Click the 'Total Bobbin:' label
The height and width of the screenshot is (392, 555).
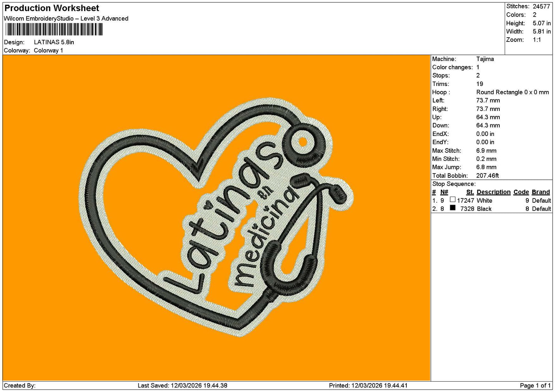(x=450, y=176)
